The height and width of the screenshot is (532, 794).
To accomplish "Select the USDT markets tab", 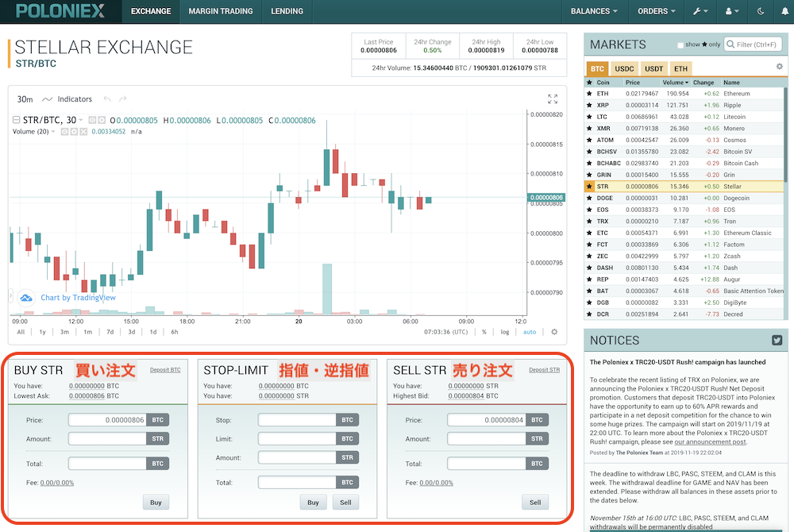I will pos(653,69).
